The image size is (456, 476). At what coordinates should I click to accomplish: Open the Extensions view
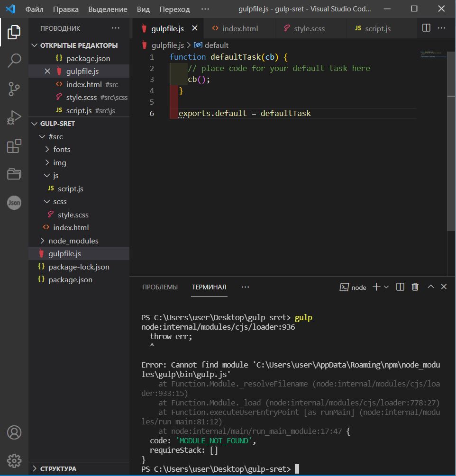click(14, 146)
